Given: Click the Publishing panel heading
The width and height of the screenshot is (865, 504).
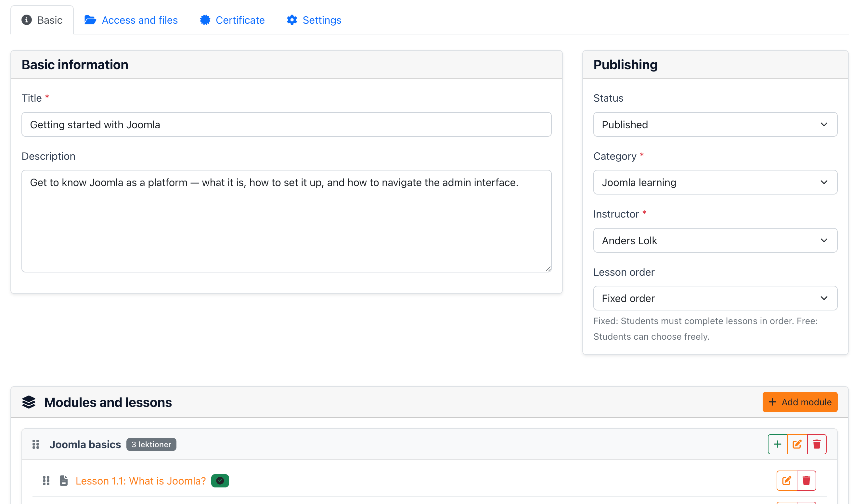Looking at the screenshot, I should (626, 65).
